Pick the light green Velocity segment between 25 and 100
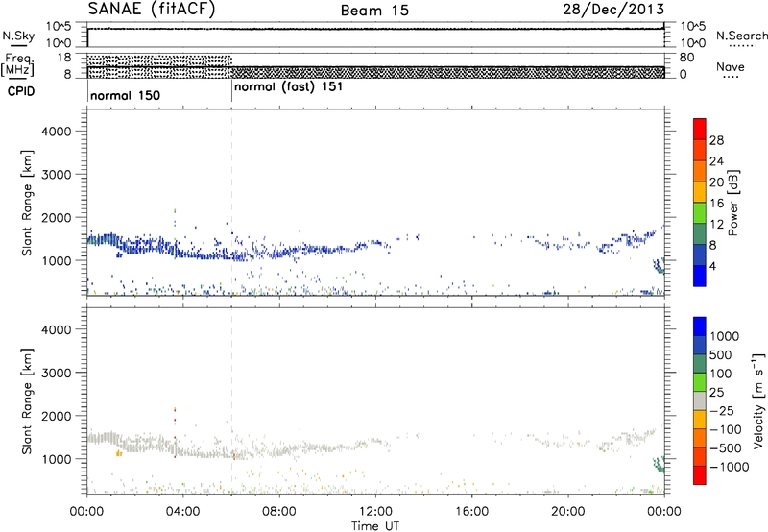Screen dimensions: 768x532 [x=700, y=382]
